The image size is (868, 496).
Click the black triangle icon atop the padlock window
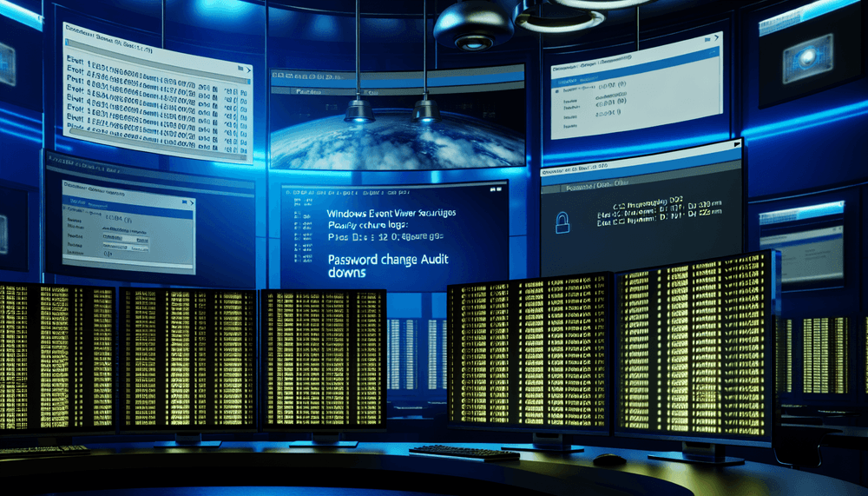737,144
